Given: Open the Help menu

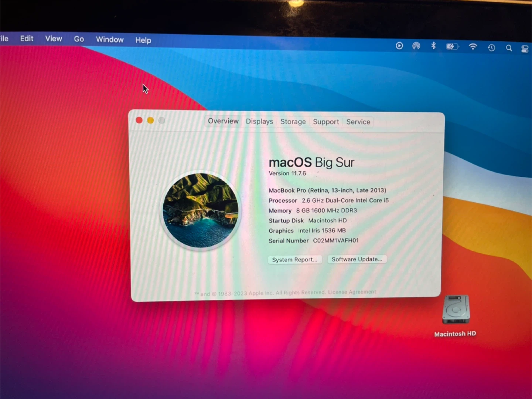Looking at the screenshot, I should (x=143, y=40).
